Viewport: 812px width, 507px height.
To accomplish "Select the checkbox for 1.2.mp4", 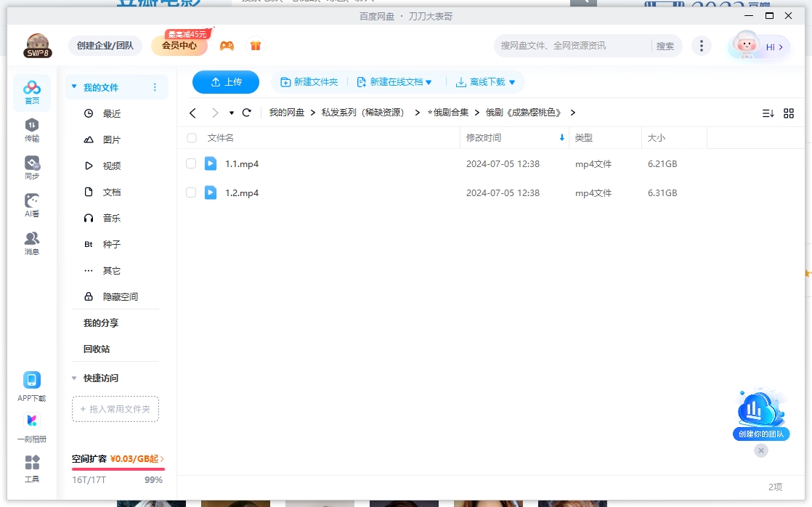I will (x=191, y=192).
